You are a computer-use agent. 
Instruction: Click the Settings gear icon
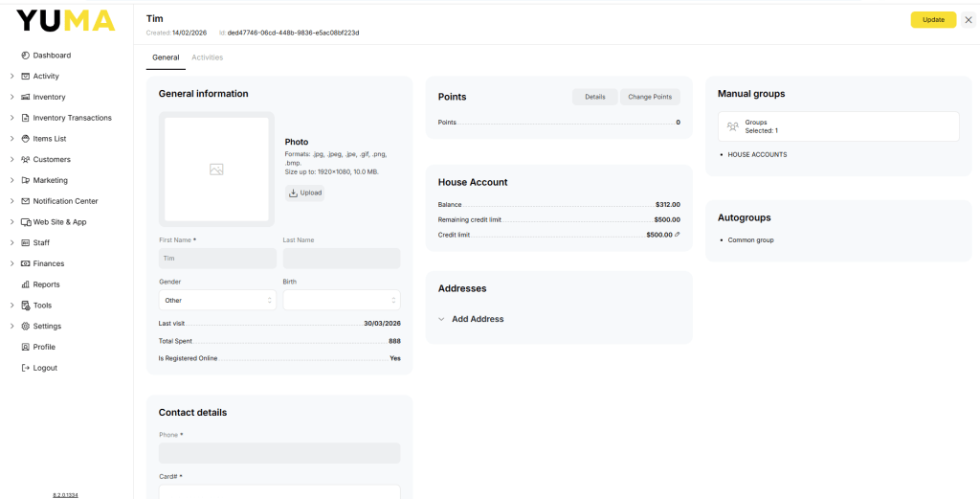click(25, 326)
